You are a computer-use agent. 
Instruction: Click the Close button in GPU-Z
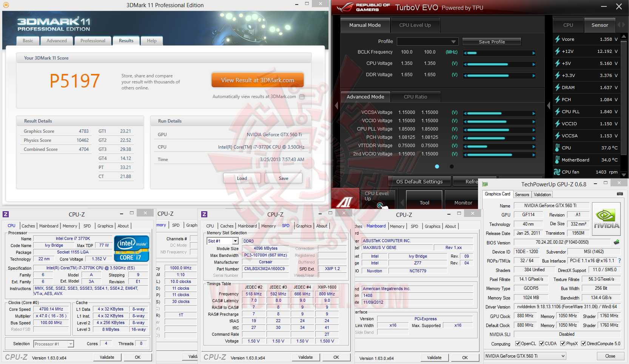610,356
